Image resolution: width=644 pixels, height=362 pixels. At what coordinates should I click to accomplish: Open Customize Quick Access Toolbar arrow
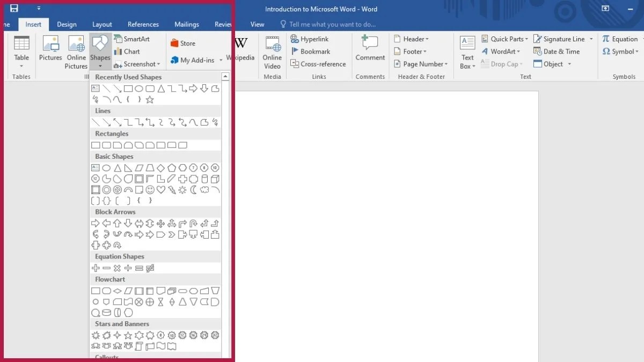pyautogui.click(x=39, y=9)
